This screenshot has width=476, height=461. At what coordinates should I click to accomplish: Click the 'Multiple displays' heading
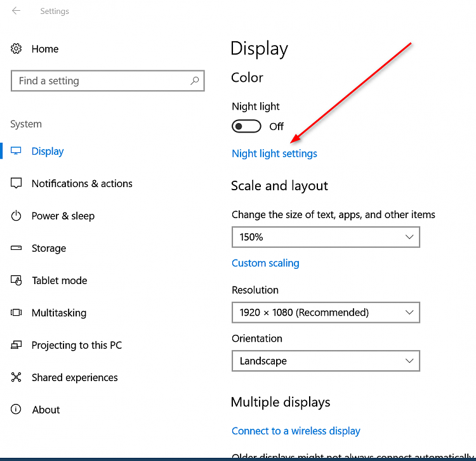(x=281, y=402)
